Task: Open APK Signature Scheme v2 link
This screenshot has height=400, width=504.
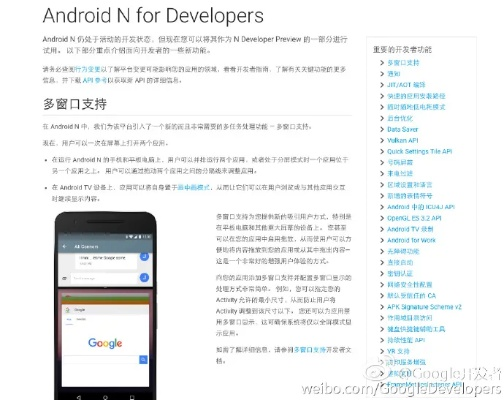Action: tap(424, 307)
